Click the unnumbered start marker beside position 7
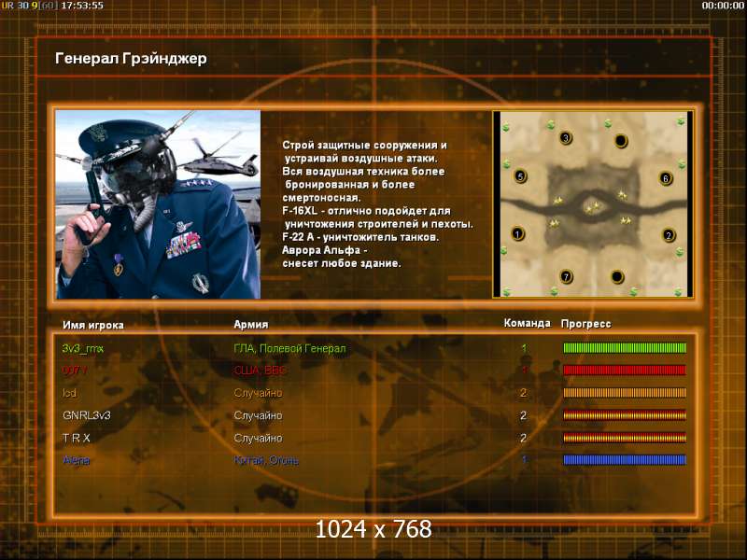Image resolution: width=747 pixels, height=560 pixels. coord(617,276)
